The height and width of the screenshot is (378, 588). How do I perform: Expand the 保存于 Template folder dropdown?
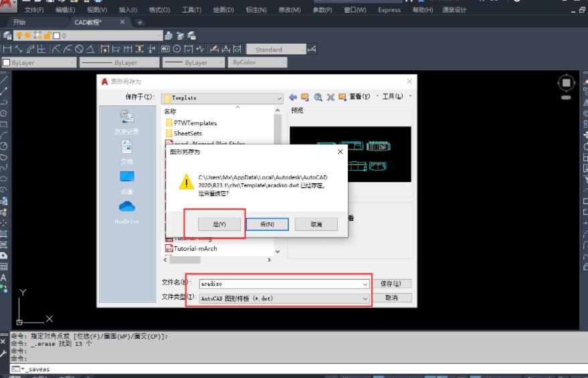point(279,98)
